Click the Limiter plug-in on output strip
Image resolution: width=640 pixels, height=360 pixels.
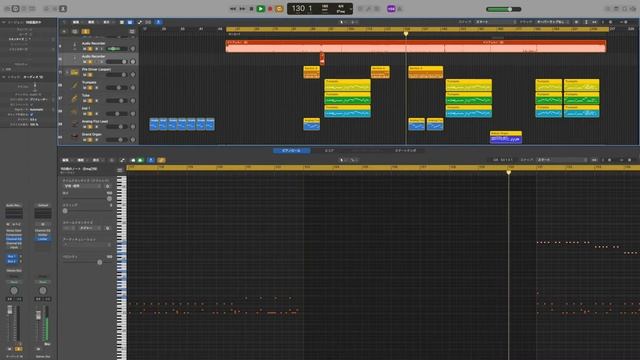click(x=43, y=239)
